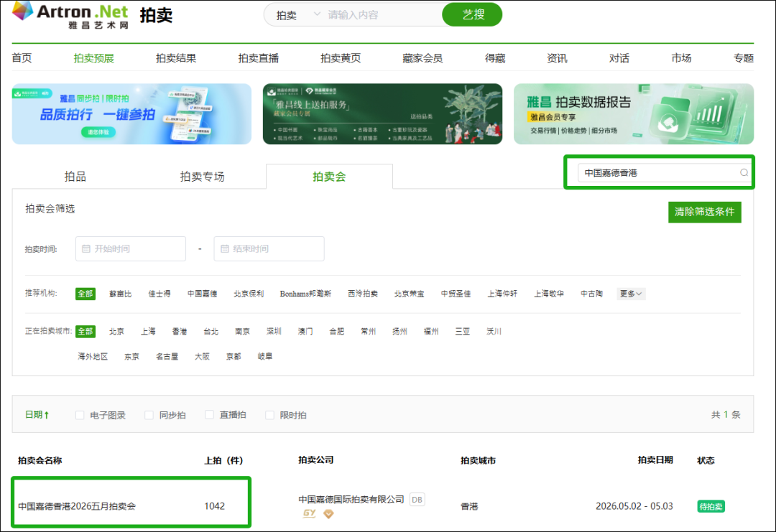Tick the 同步拍 checkbox

[x=149, y=415]
